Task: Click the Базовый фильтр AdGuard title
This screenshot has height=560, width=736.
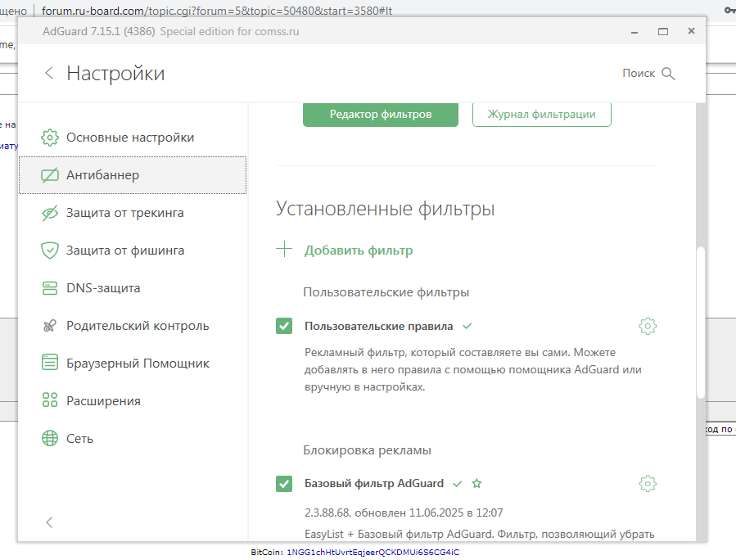Action: (x=373, y=484)
